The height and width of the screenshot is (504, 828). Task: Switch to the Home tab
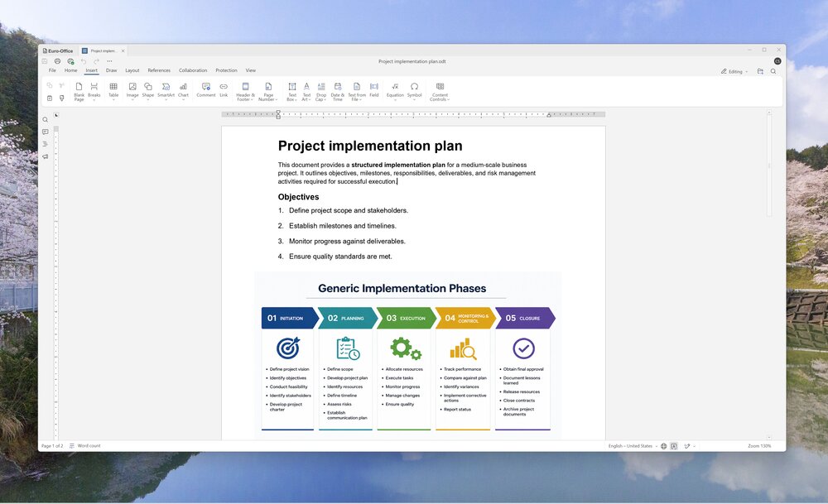pyautogui.click(x=70, y=70)
